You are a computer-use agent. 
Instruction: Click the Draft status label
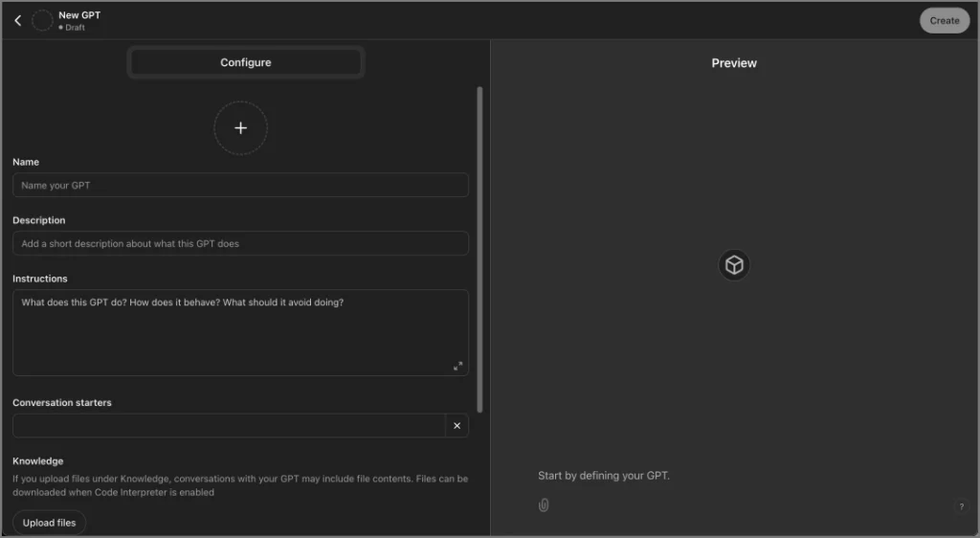[x=73, y=28]
